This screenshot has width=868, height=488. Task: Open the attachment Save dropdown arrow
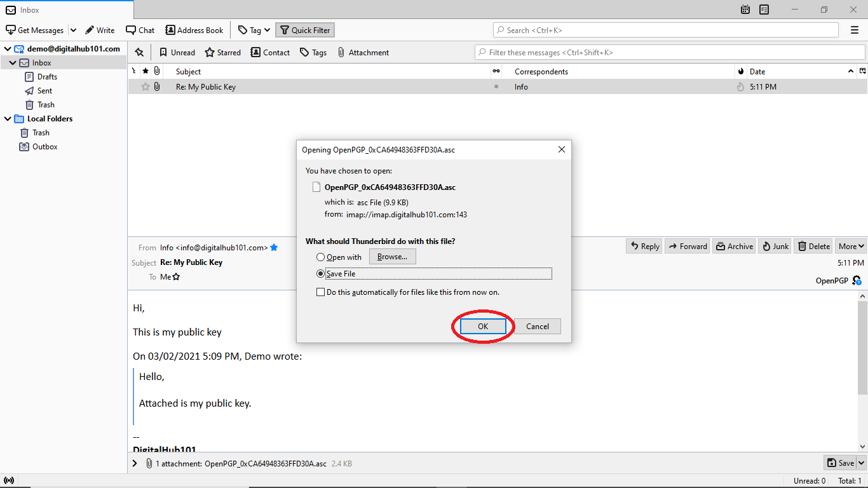click(x=862, y=463)
